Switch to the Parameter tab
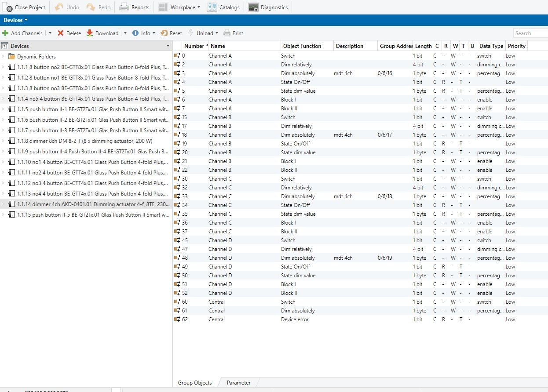The image size is (548, 392). [x=238, y=383]
